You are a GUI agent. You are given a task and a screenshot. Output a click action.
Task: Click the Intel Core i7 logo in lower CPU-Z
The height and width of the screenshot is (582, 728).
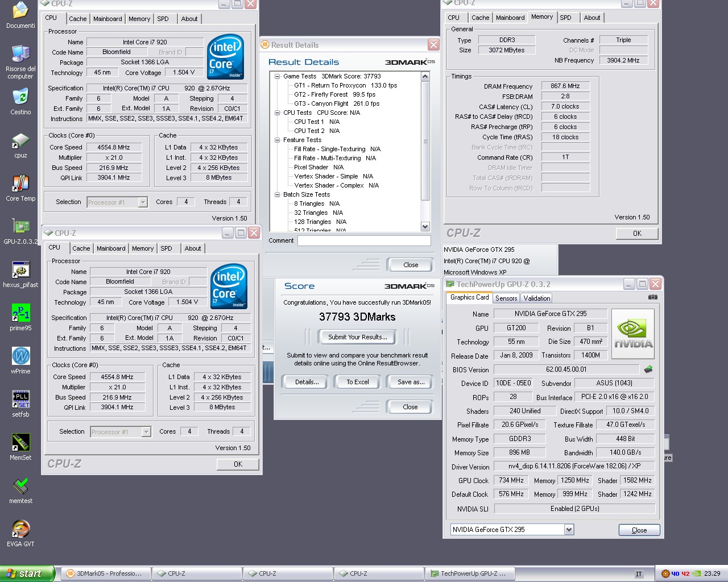229,286
